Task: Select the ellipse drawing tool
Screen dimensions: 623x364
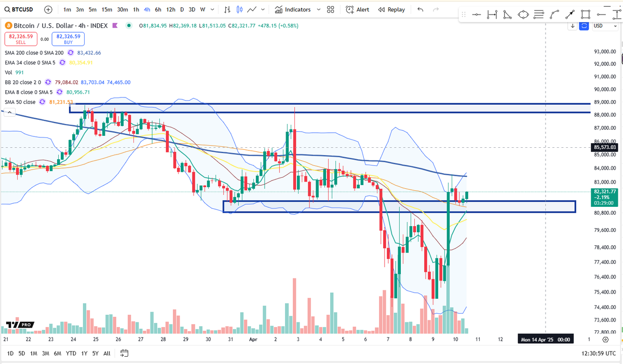Action: point(523,15)
